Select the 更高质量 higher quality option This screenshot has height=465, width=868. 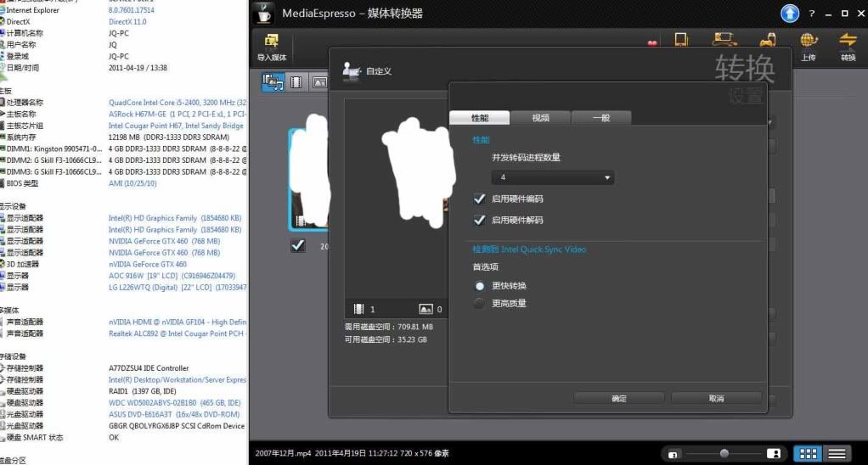tap(481, 303)
